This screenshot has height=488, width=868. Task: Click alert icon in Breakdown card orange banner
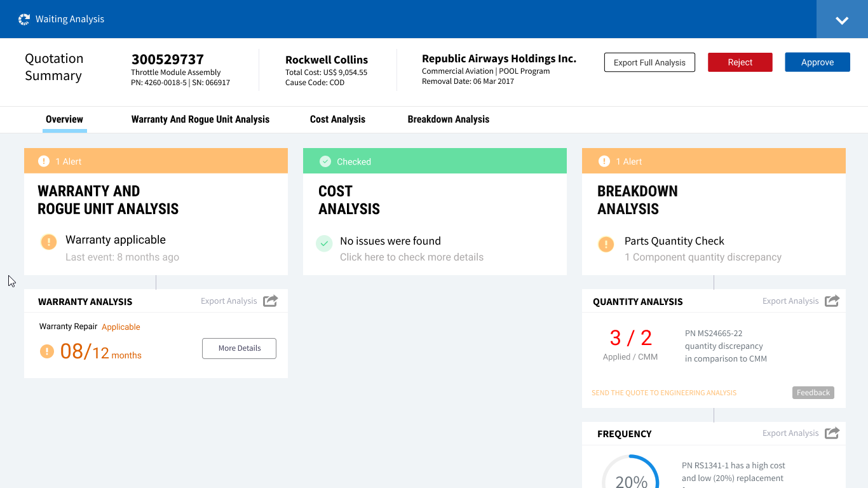(604, 161)
